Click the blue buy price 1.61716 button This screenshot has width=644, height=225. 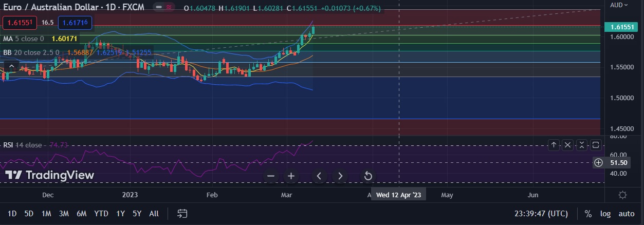coord(75,23)
